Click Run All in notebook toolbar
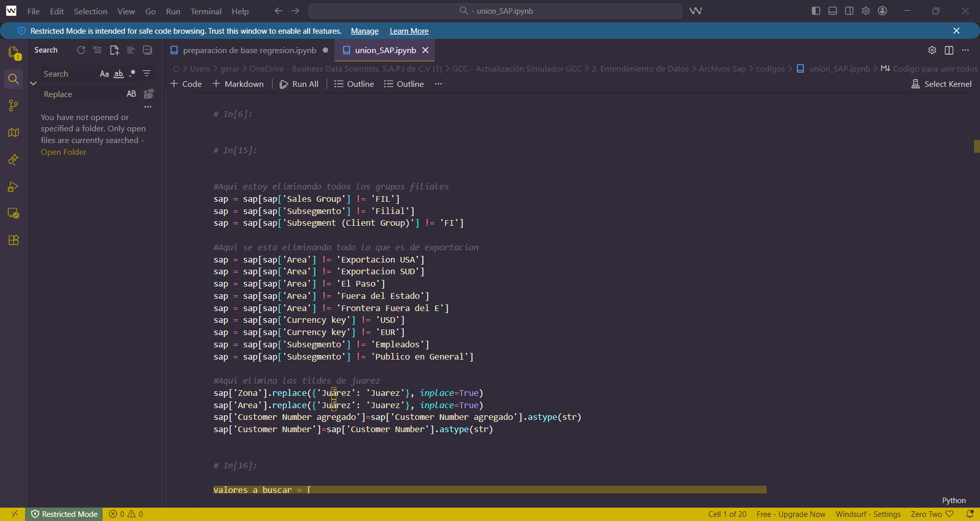 point(299,84)
